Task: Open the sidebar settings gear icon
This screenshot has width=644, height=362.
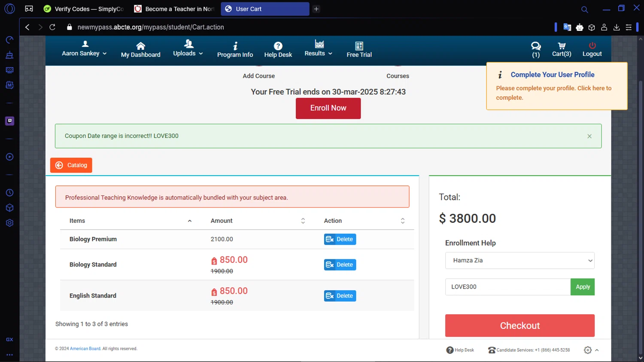Action: [x=9, y=223]
